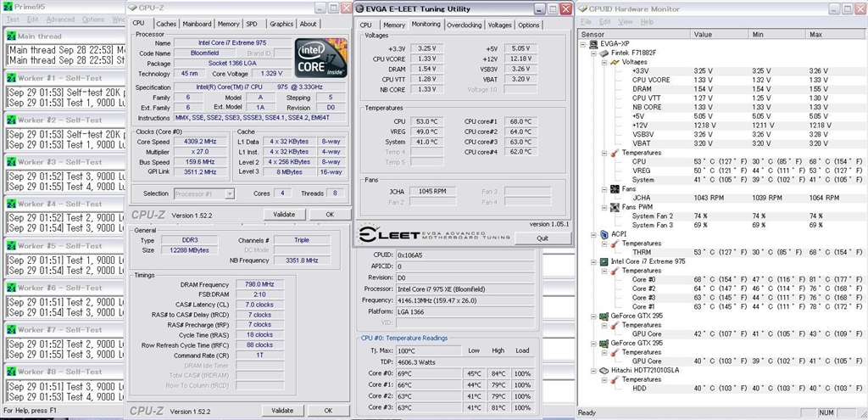The width and height of the screenshot is (868, 420).
Task: Click the Fans icon in sensor tree
Action: coord(614,189)
